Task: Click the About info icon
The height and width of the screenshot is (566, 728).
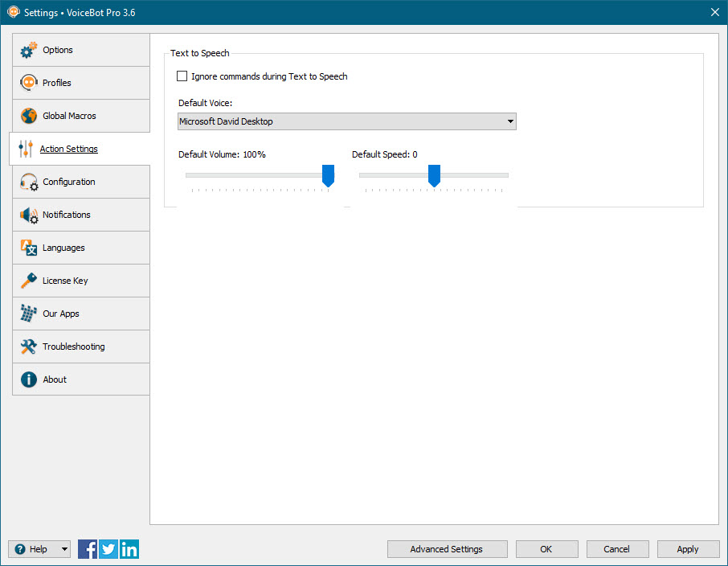Action: (28, 379)
